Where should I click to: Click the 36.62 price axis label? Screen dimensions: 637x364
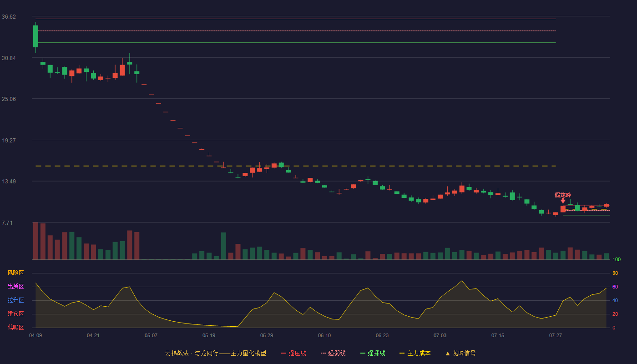point(9,17)
